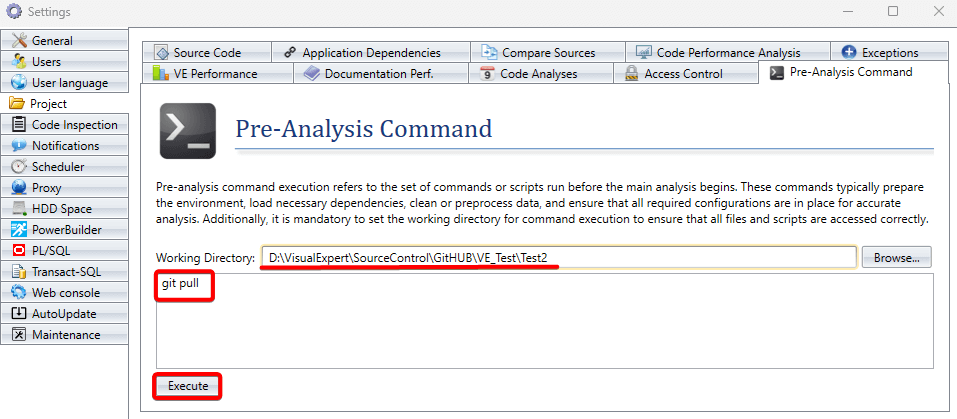Click the Execute button
Image resolution: width=957 pixels, height=419 pixels.
point(188,386)
